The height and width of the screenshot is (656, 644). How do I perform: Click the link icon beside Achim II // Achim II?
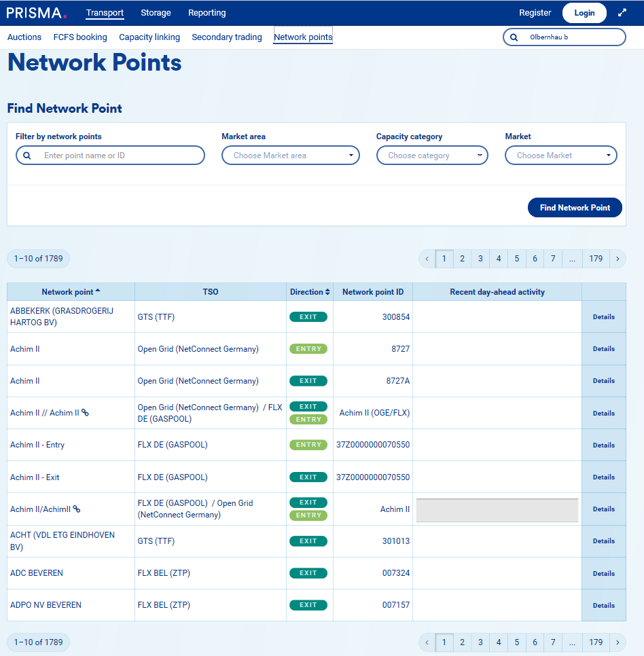pyautogui.click(x=85, y=413)
